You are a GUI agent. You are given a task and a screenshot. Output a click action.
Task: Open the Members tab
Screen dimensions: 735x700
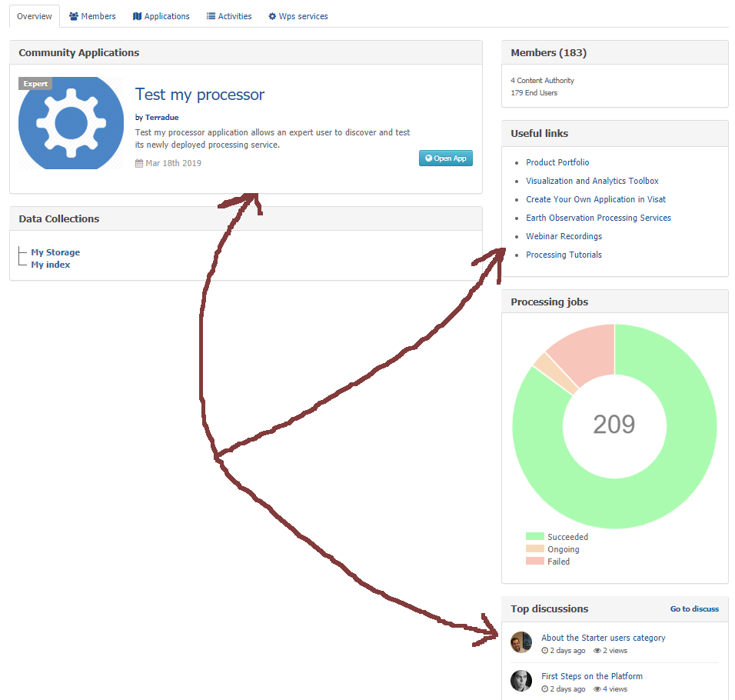tap(92, 16)
